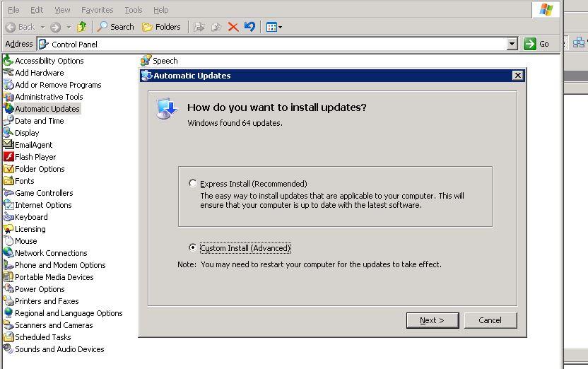The width and height of the screenshot is (588, 369).
Task: Open the Printers and Faxes icon
Action: click(x=8, y=300)
